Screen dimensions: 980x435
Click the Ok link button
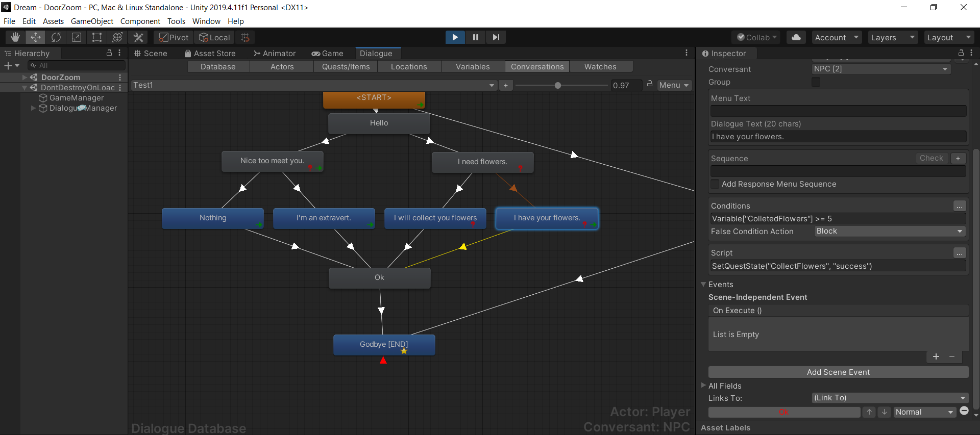(784, 412)
